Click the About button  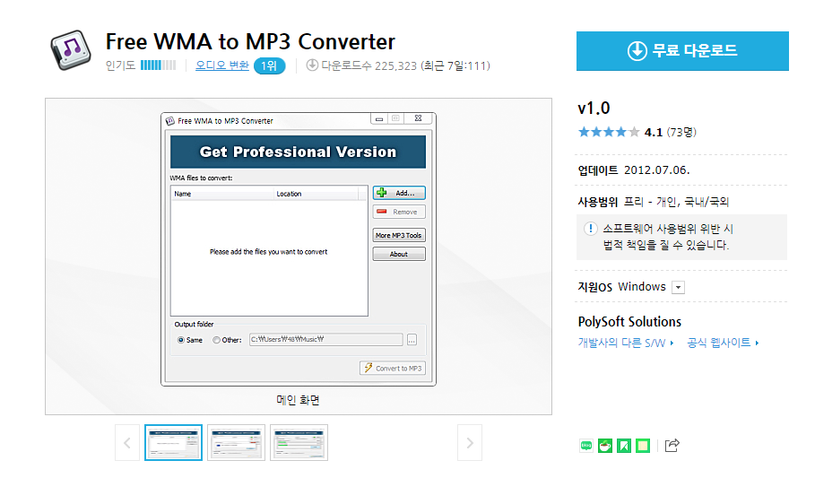[399, 254]
